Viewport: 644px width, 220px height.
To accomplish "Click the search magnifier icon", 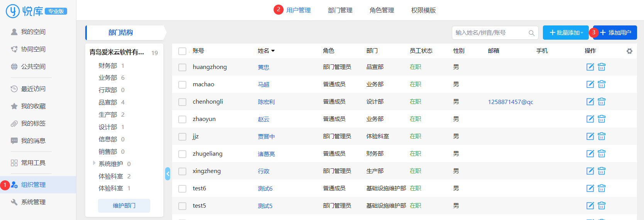I will tap(531, 33).
